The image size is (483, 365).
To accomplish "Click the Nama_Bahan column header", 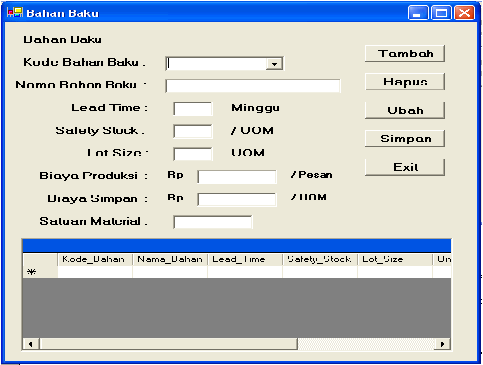I will click(x=170, y=259).
